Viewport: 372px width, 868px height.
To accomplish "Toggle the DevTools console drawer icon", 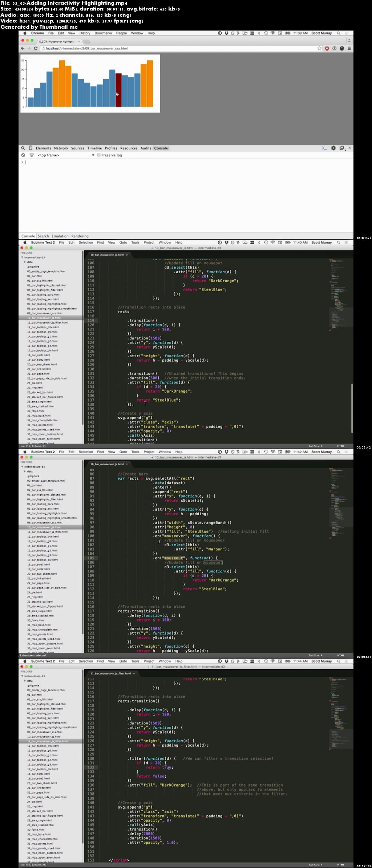I will click(324, 148).
